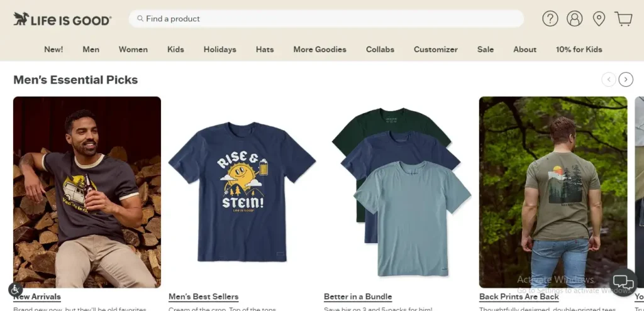The width and height of the screenshot is (644, 311).
Task: Open the help question mark icon
Action: click(x=550, y=19)
